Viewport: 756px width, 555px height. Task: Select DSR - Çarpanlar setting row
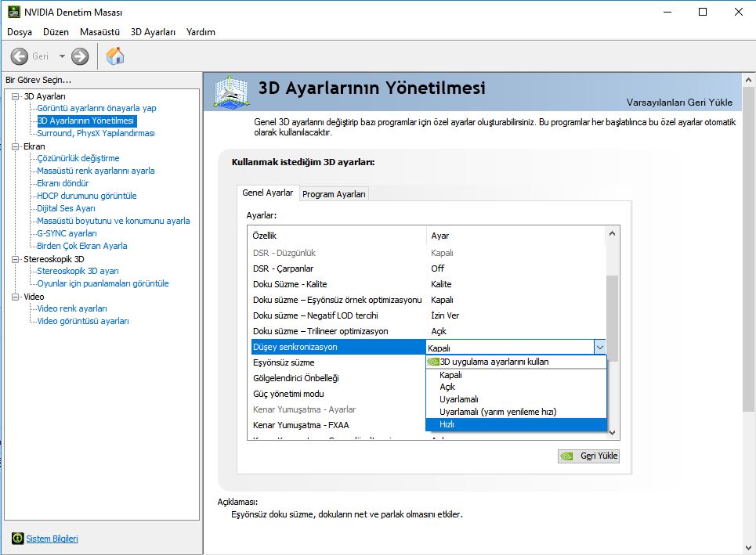click(429, 268)
